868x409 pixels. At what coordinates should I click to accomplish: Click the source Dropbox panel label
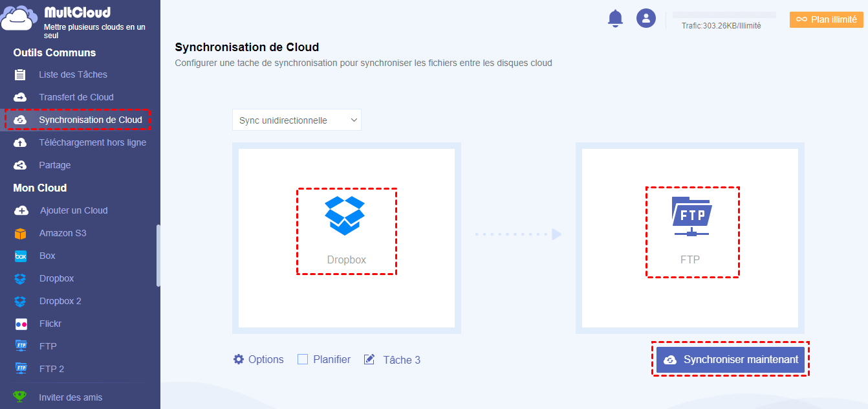(x=347, y=260)
